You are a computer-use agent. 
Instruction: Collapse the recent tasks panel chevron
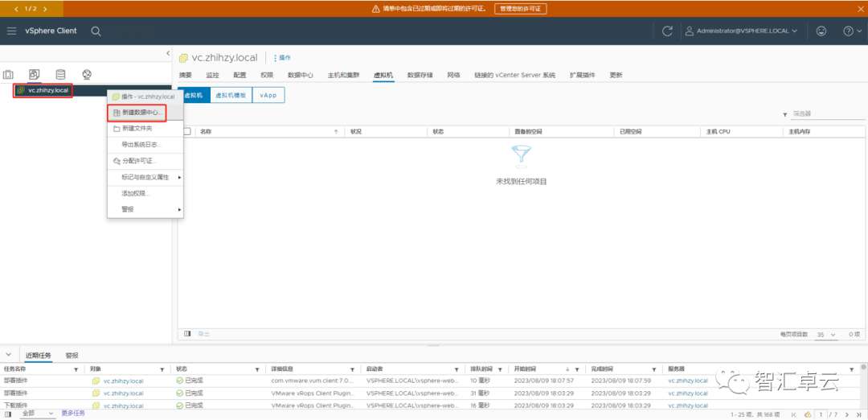pos(8,355)
